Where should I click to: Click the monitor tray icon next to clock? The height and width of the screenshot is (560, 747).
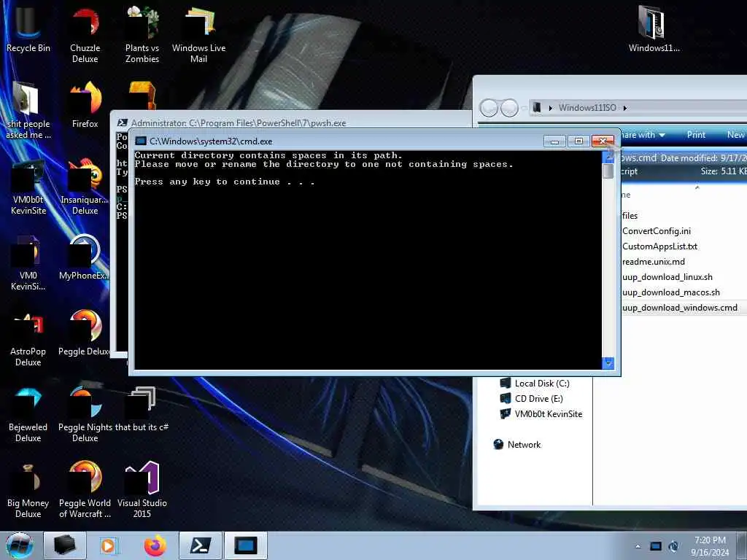click(656, 546)
